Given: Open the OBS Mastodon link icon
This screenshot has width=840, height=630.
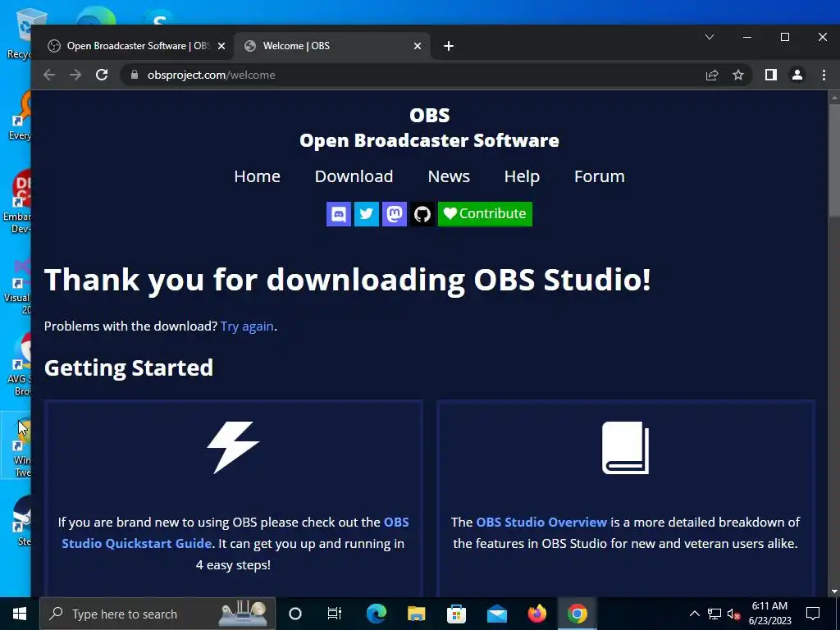Looking at the screenshot, I should (x=395, y=214).
